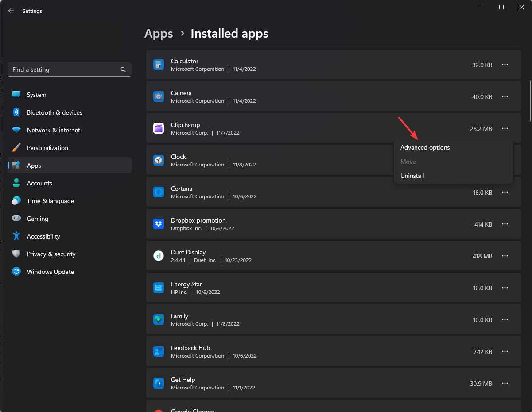This screenshot has height=412, width=532.
Task: Click the Duet Display app icon
Action: pos(159,256)
